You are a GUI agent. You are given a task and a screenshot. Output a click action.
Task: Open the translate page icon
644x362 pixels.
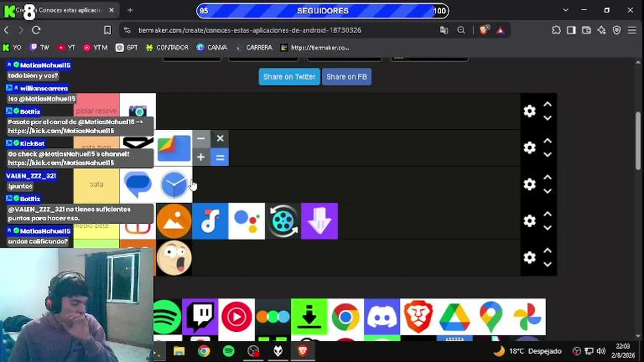click(x=444, y=30)
